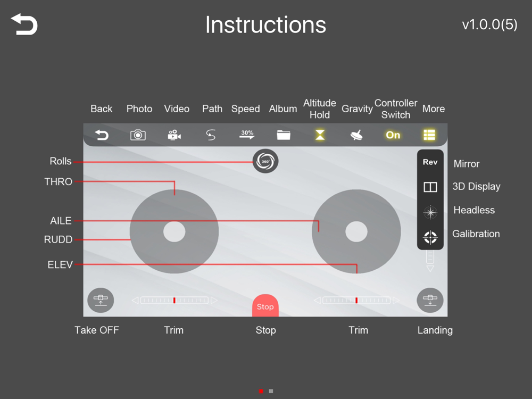Tap the Landing drone icon
The width and height of the screenshot is (532, 399).
coord(430,300)
